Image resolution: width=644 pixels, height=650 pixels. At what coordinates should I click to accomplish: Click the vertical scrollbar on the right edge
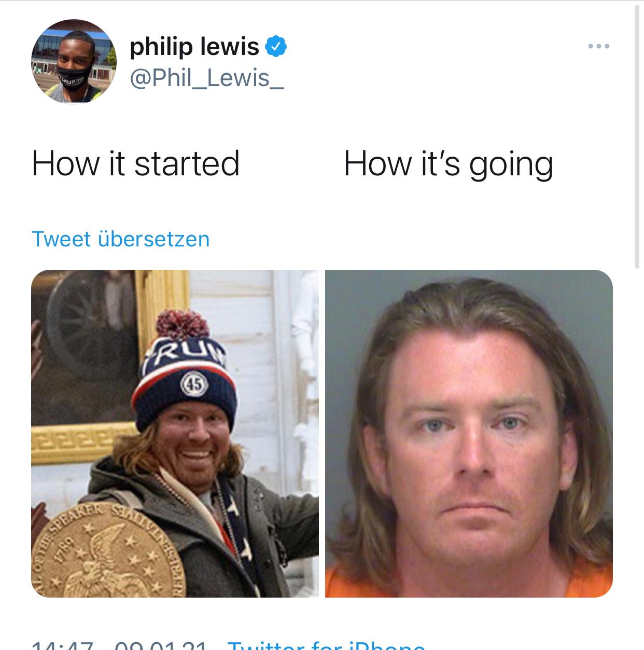tap(637, 136)
